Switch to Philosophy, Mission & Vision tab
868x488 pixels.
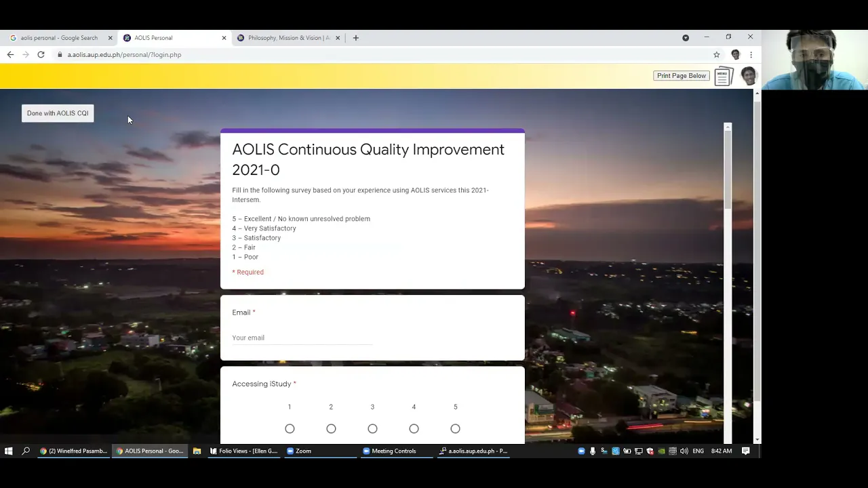tap(288, 38)
